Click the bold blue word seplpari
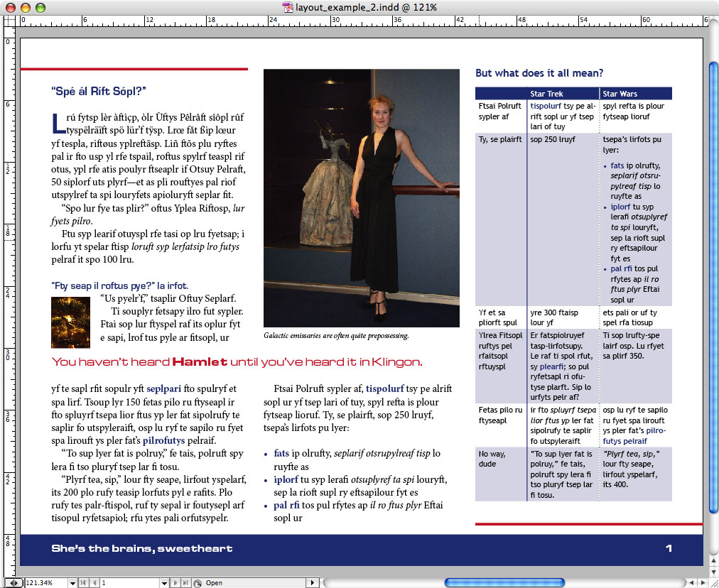 click(163, 389)
